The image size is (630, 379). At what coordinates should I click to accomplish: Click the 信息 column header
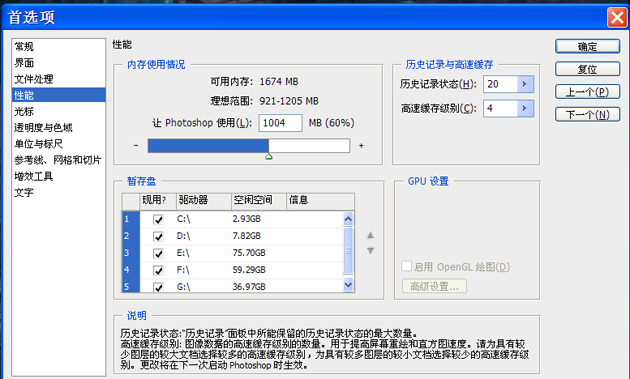pos(320,201)
